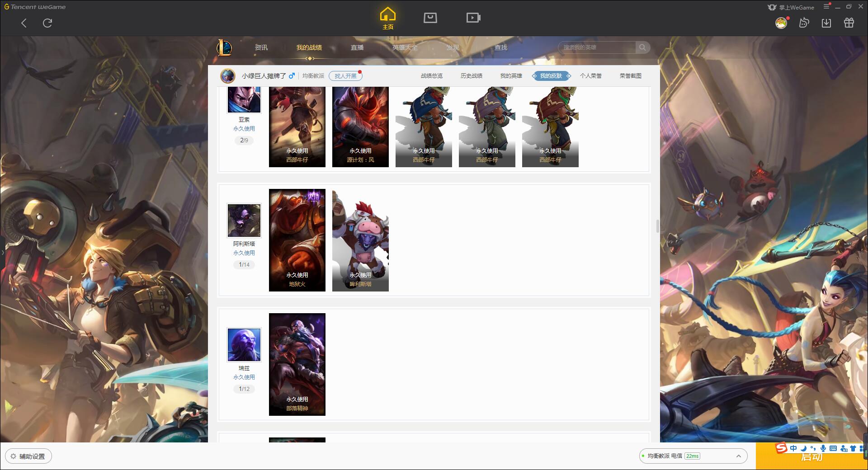Switch to the 直播 tab

tap(357, 47)
